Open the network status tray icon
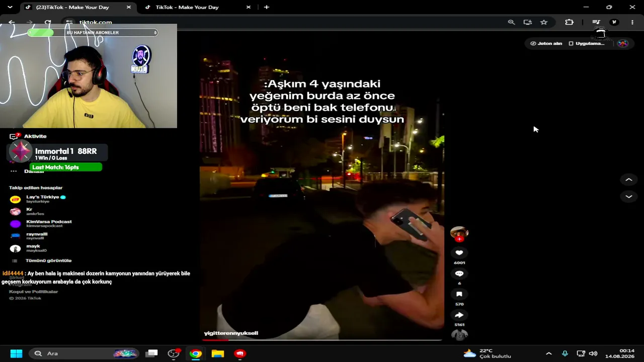This screenshot has height=362, width=644. [x=581, y=353]
